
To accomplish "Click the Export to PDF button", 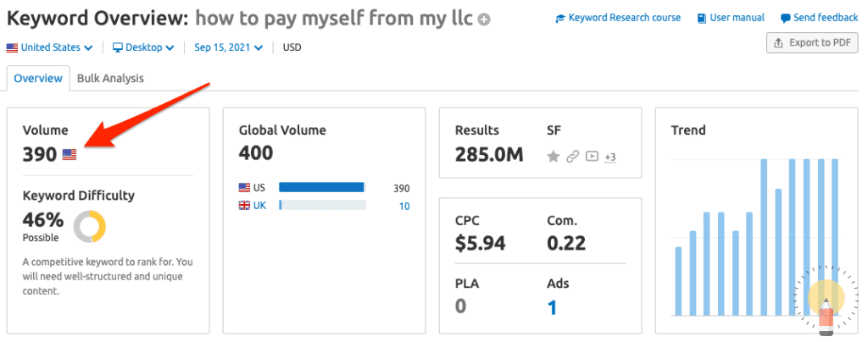I will 811,42.
